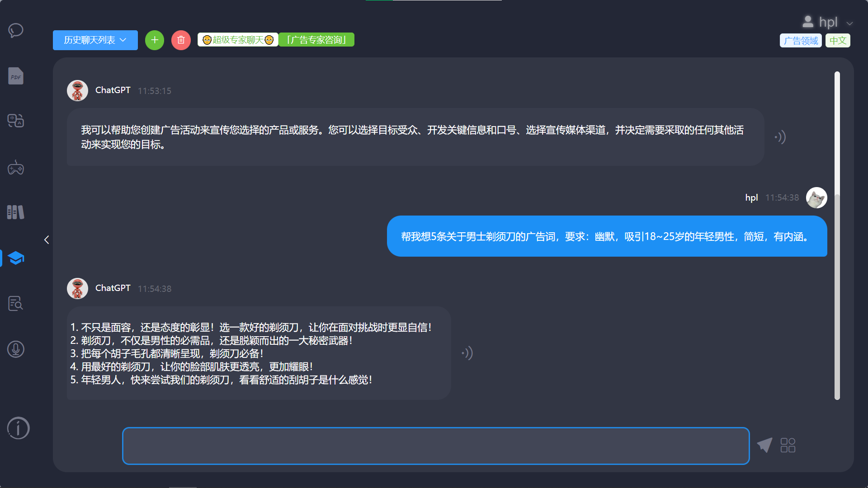The image size is (868, 488).
Task: Play audio for the razor slogans reply
Action: tap(467, 353)
